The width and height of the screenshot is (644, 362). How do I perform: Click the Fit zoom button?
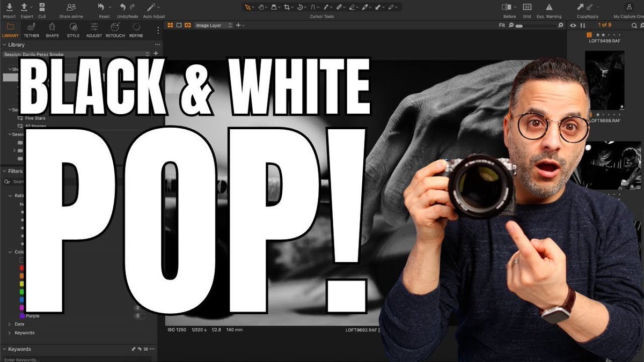(502, 25)
